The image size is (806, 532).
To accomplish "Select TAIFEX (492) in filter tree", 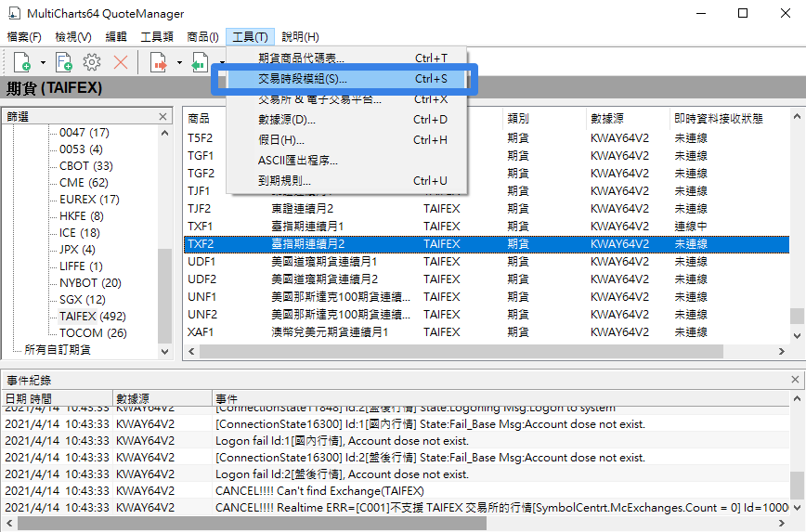I will click(93, 316).
